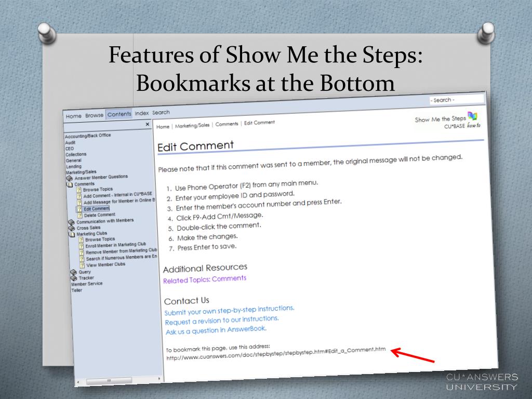Viewport: 532px width, 399px height.
Task: Open the closed book icon beside Answer Member Questions
Action: (x=69, y=178)
